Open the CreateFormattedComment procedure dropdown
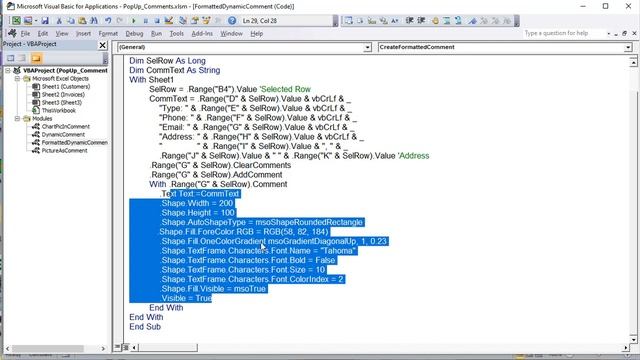 pos(628,47)
